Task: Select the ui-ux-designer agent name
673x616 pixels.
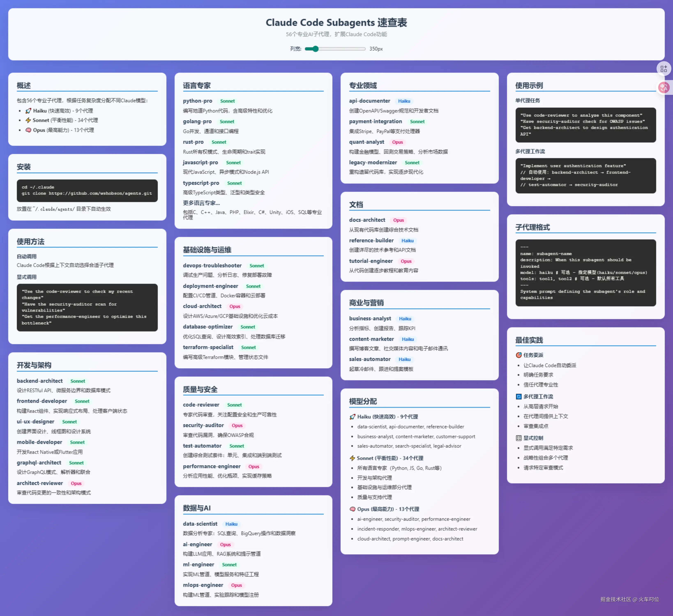Action: tap(35, 422)
